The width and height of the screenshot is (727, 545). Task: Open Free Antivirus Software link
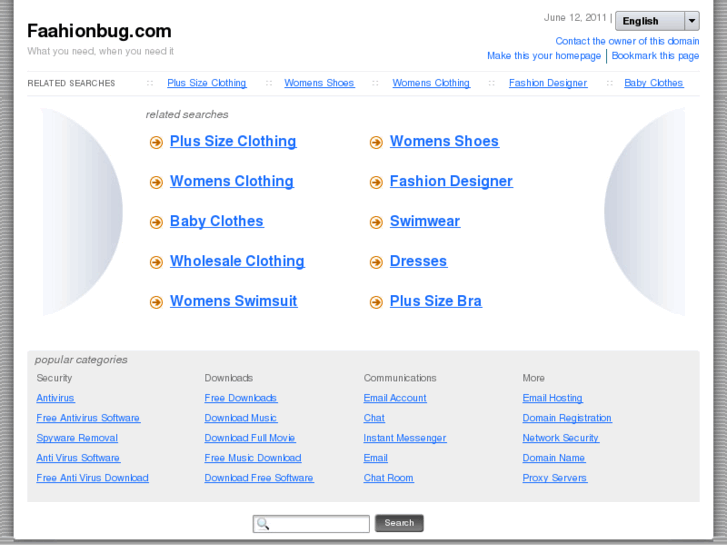88,418
